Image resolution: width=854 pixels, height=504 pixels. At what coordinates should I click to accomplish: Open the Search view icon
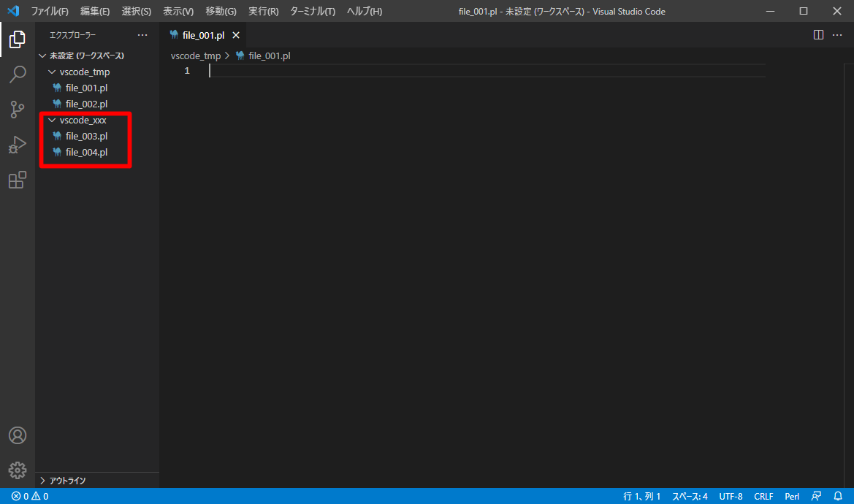pyautogui.click(x=17, y=74)
